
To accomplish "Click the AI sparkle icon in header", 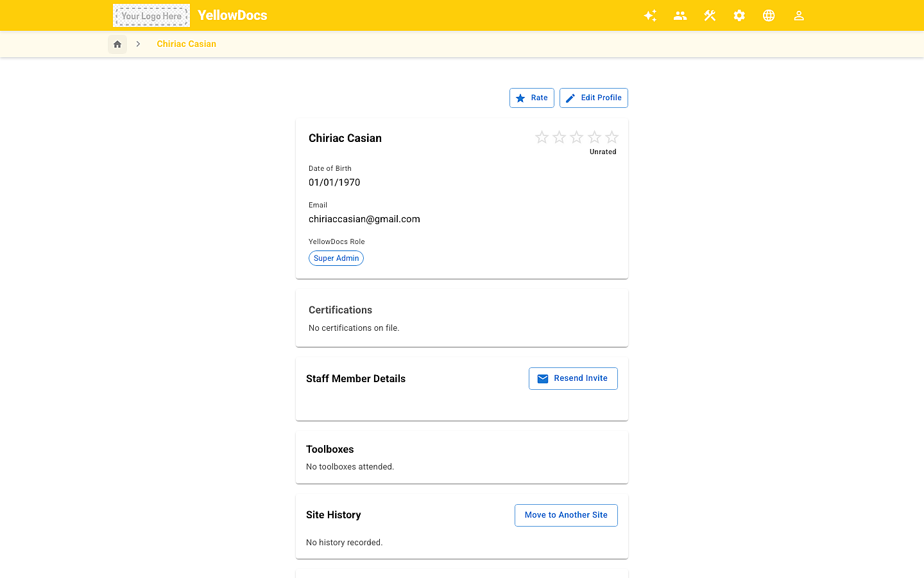I will (x=650, y=15).
